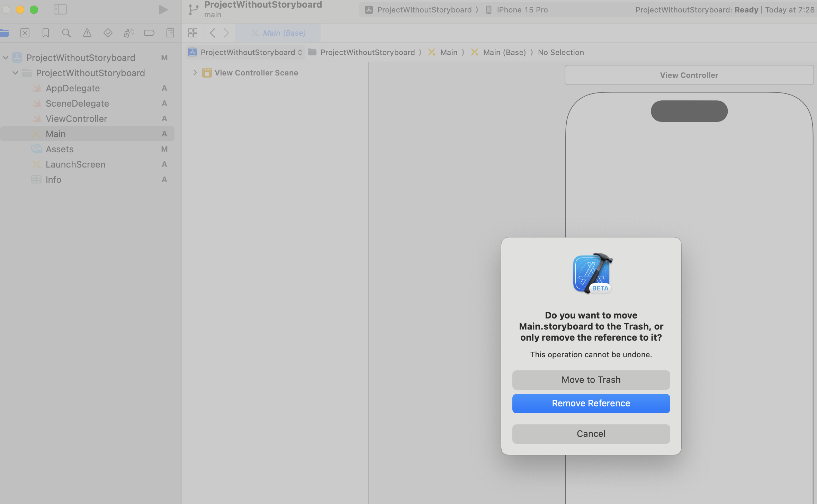The height and width of the screenshot is (504, 817).
Task: Click the Run play button
Action: click(163, 9)
